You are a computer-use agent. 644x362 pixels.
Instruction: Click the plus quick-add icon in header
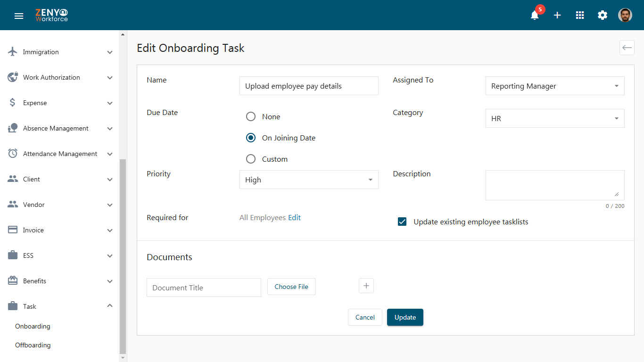pos(557,15)
